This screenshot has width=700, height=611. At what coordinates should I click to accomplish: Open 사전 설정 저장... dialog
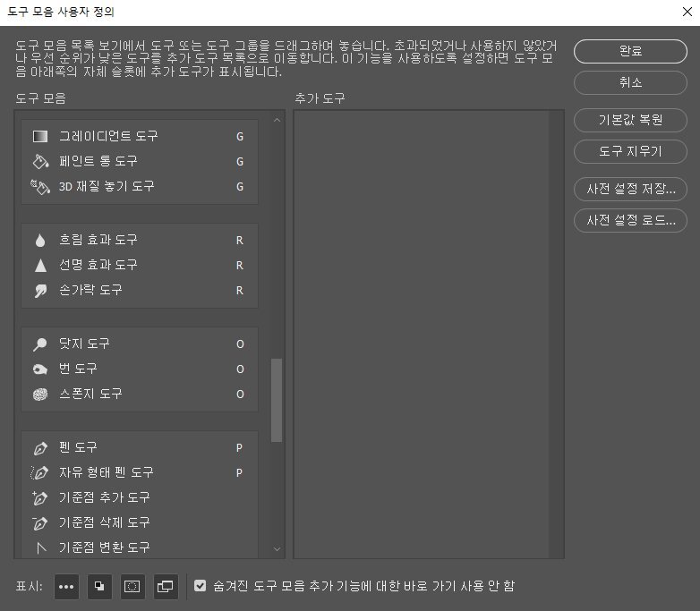click(630, 189)
